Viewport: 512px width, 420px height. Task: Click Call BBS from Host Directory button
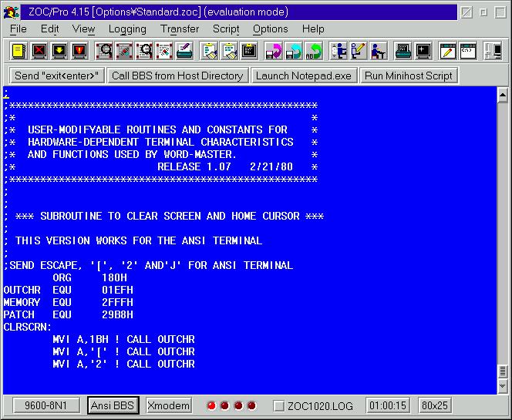(x=177, y=76)
